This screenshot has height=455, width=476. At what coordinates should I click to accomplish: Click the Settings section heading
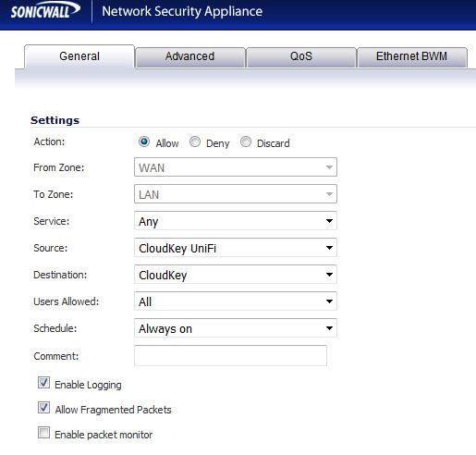click(55, 120)
